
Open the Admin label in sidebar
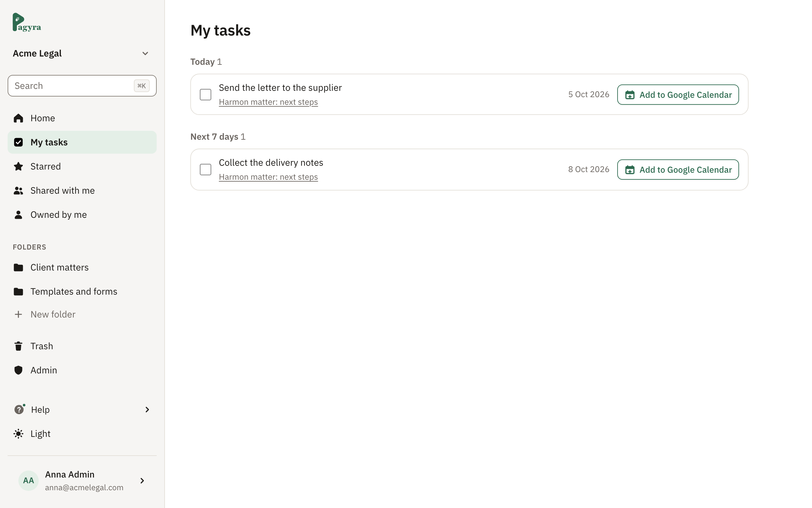(x=44, y=370)
